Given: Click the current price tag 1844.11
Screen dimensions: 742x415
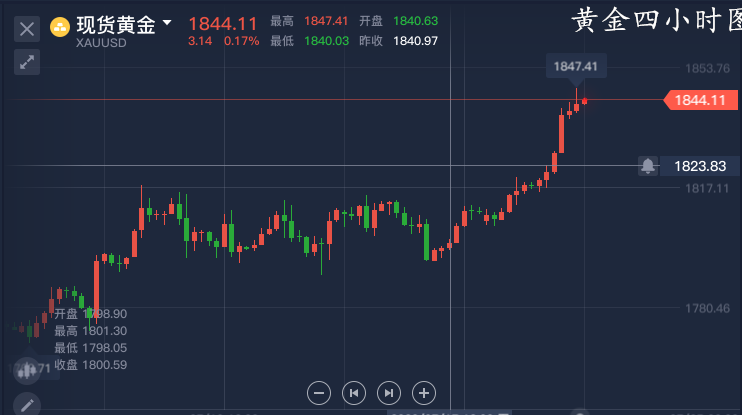Looking at the screenshot, I should tap(701, 100).
